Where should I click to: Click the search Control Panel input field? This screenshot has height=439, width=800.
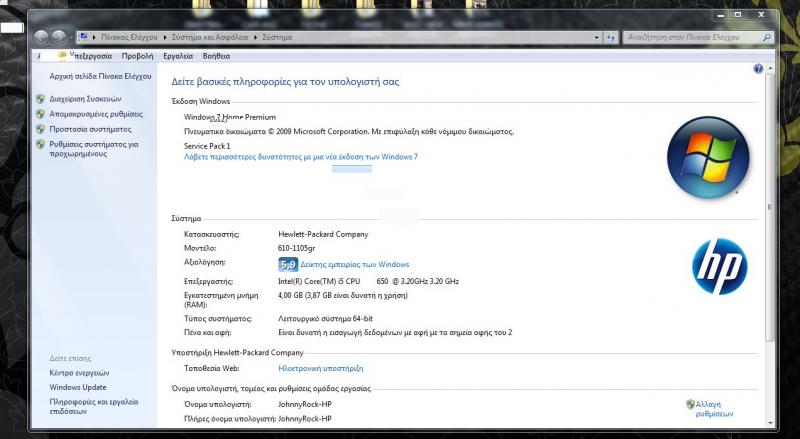pos(692,37)
